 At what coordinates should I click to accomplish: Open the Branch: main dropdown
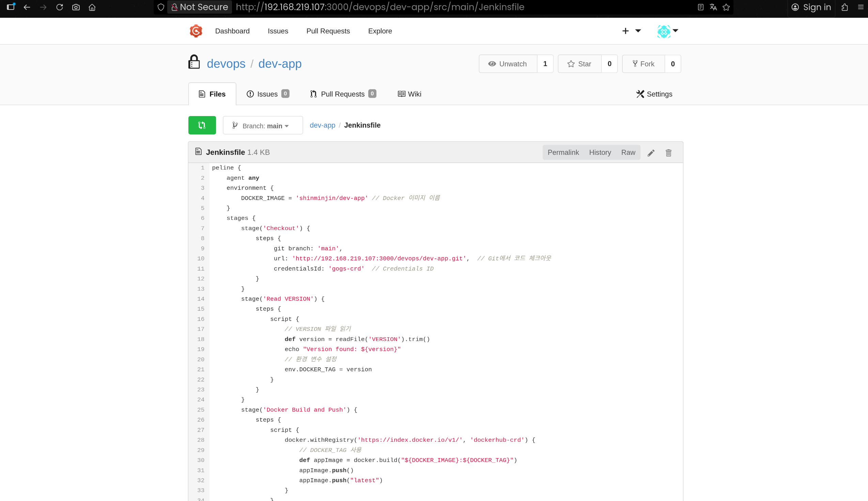pyautogui.click(x=263, y=126)
